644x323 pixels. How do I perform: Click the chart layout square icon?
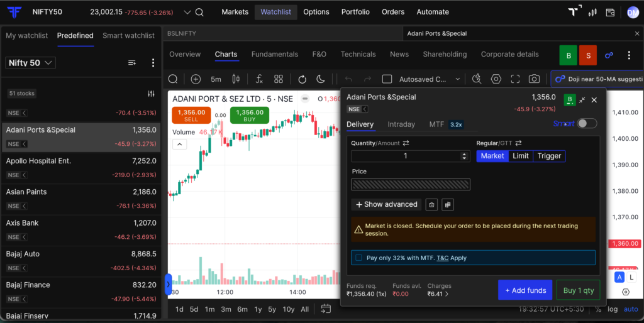[387, 79]
